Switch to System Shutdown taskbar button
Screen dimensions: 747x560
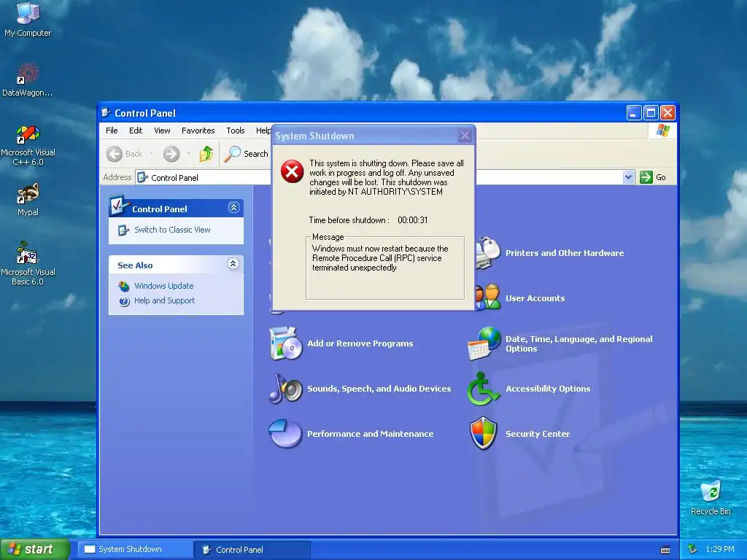(x=135, y=550)
